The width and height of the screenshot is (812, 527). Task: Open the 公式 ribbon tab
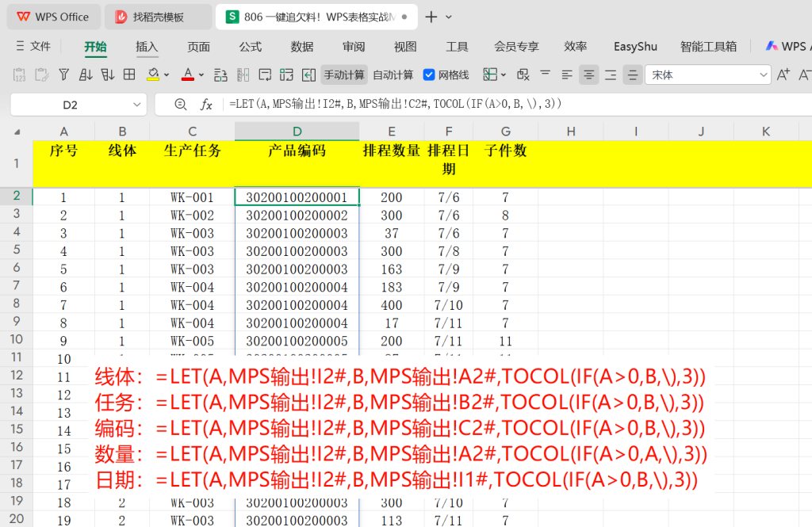pos(250,47)
